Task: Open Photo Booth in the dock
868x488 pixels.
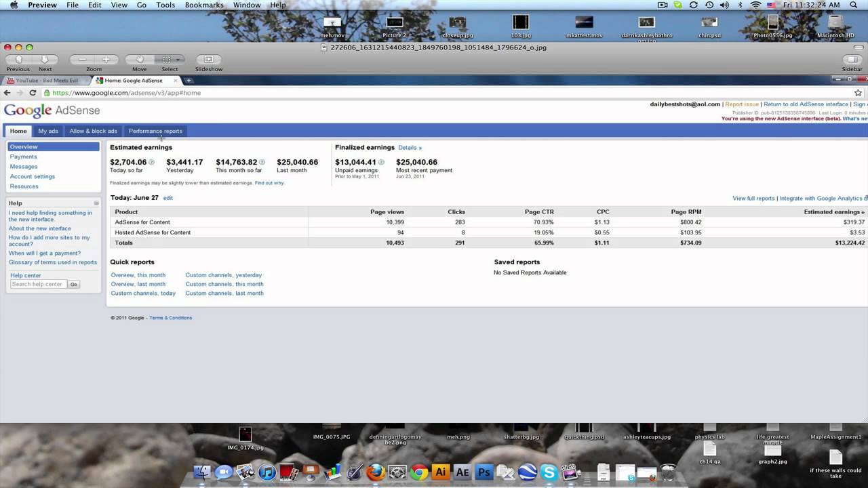Action: [289, 472]
